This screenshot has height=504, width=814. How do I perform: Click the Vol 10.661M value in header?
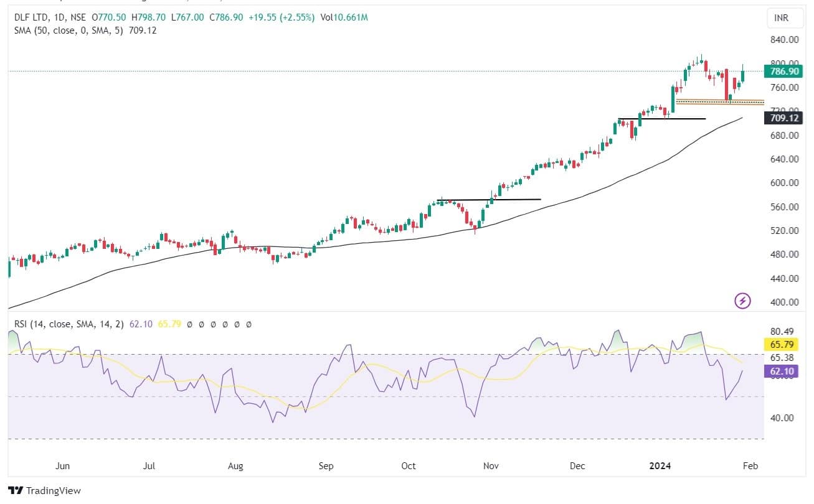(x=344, y=17)
